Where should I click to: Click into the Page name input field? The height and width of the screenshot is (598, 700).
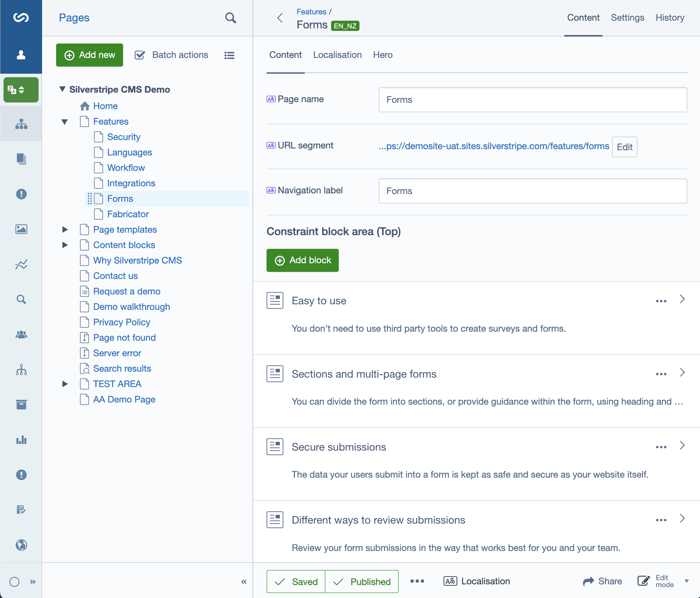(533, 100)
